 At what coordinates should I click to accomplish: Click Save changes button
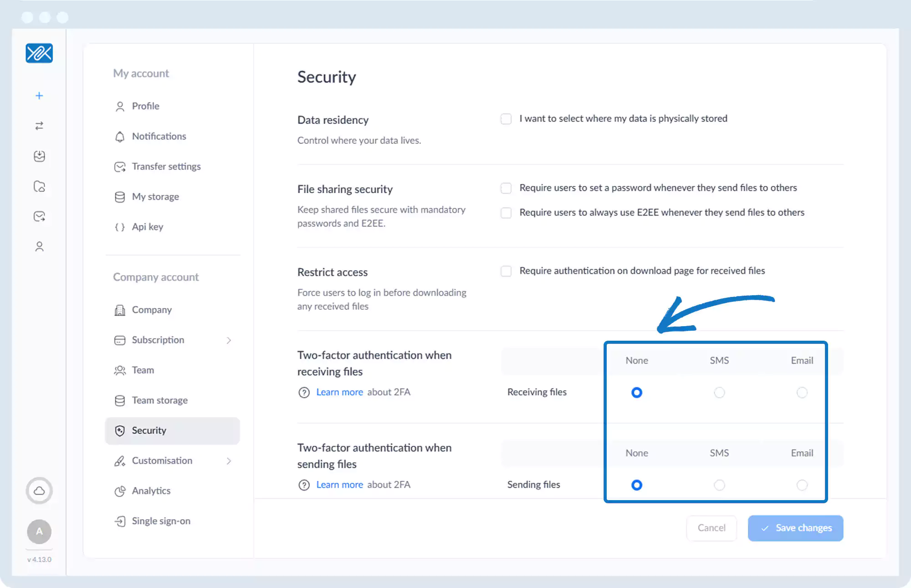point(795,528)
